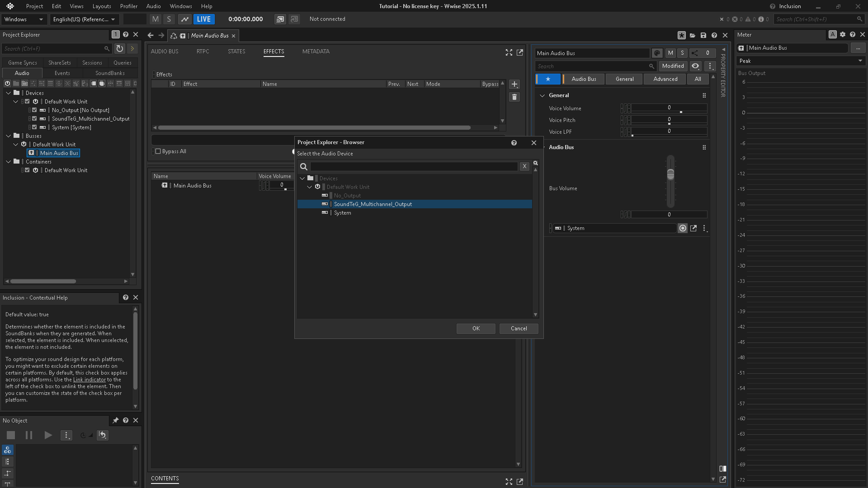Switch to the STATES tab
This screenshot has height=488, width=868.
pyautogui.click(x=236, y=52)
